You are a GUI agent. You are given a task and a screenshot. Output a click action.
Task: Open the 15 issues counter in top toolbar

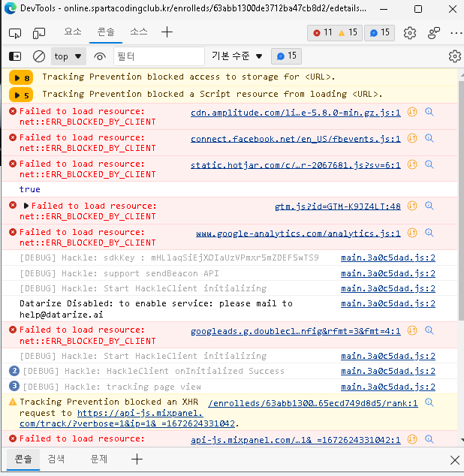tap(379, 32)
